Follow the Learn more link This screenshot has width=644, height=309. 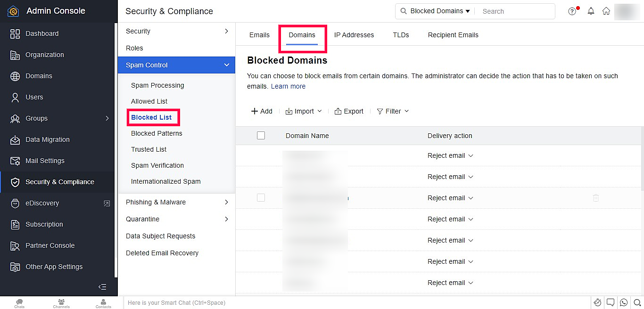pyautogui.click(x=288, y=86)
